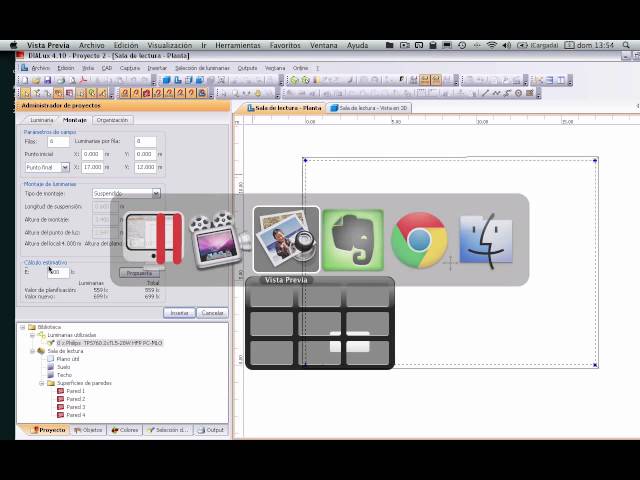Open the DIALux Online menu

(x=300, y=68)
